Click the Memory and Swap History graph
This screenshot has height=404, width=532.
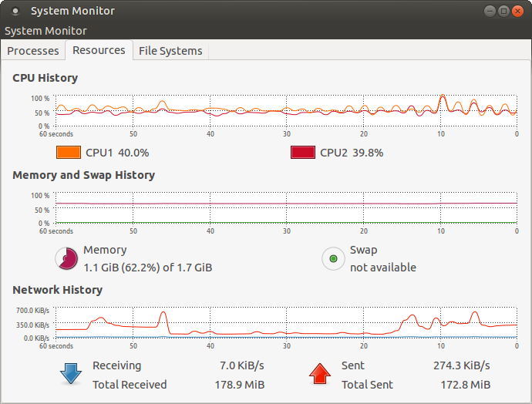(285, 209)
